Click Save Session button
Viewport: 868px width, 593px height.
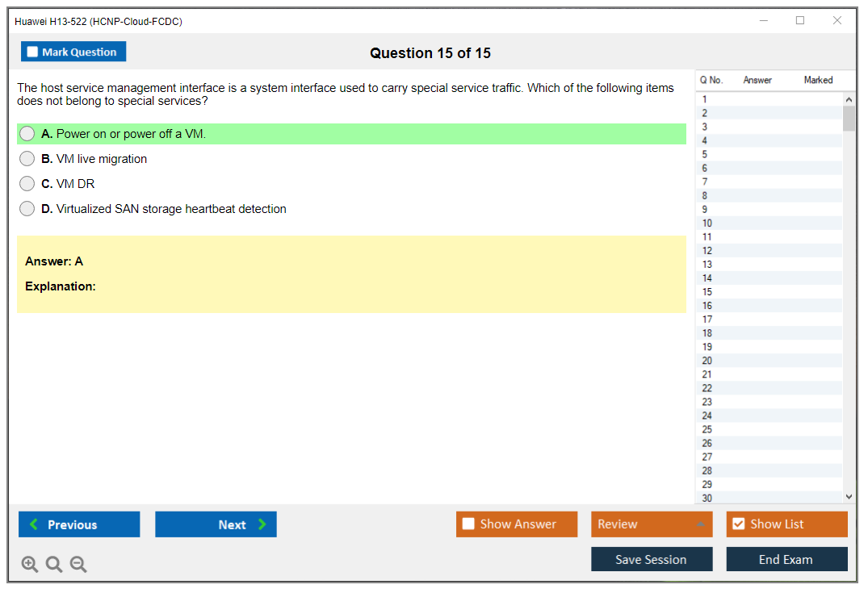[652, 559]
